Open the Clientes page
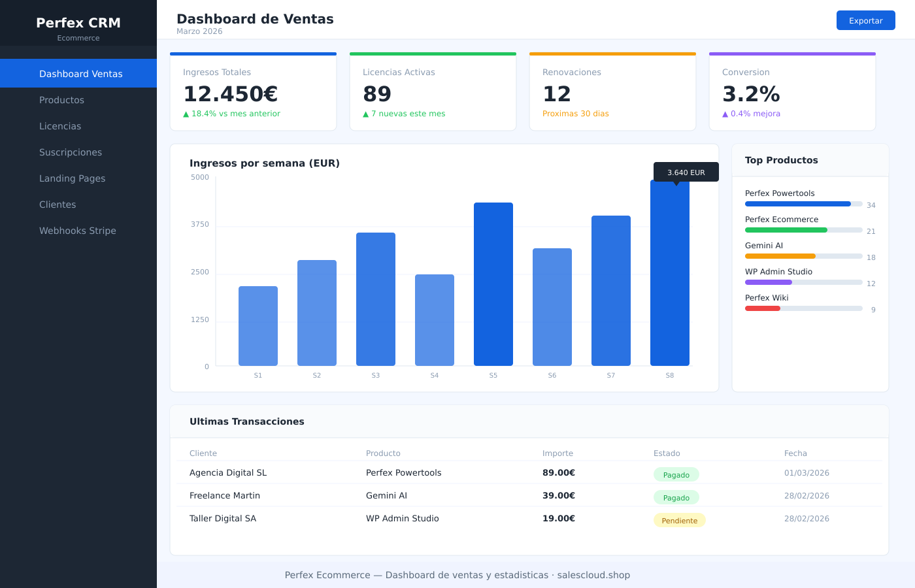The width and height of the screenshot is (915, 588). 58,204
